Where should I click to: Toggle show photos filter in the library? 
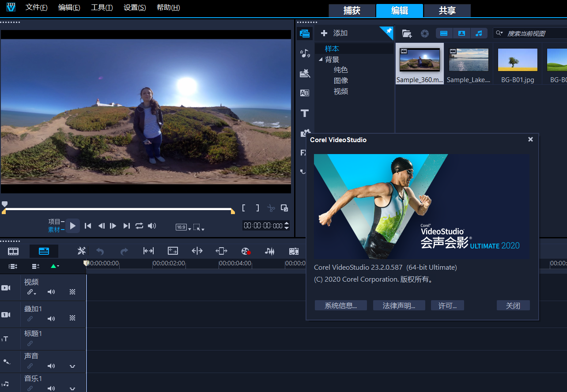[461, 33]
